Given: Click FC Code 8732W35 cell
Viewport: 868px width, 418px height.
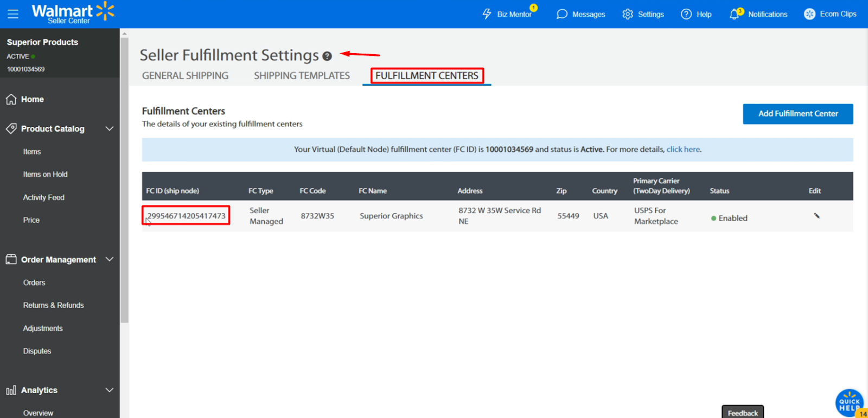Looking at the screenshot, I should pyautogui.click(x=317, y=216).
